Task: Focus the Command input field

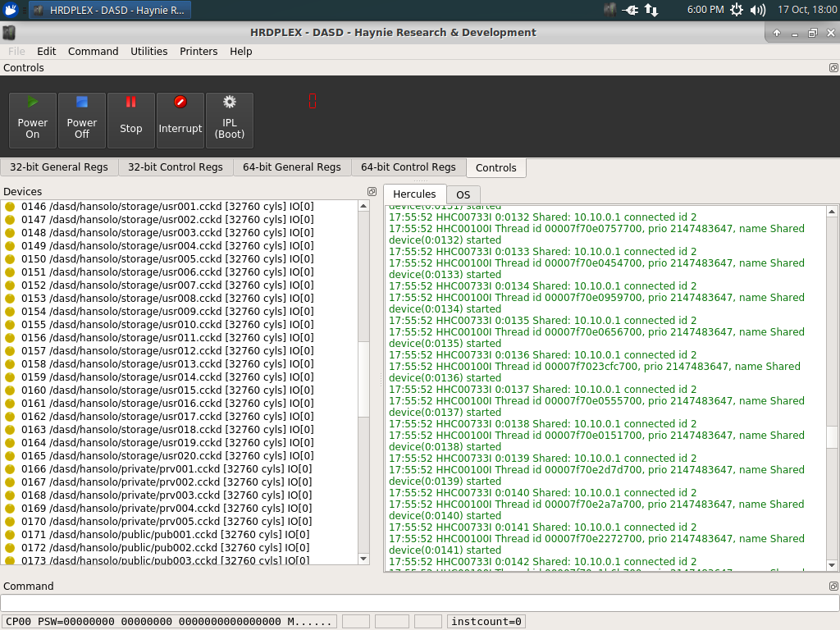Action: [x=419, y=603]
